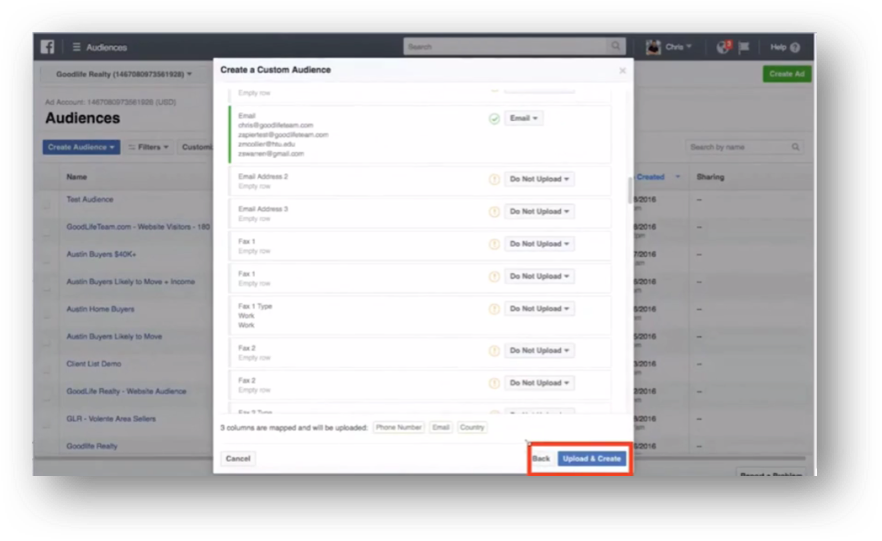
Task: Open Do Not Upload dropdown for Fax 1 Type
Action: click(539, 309)
